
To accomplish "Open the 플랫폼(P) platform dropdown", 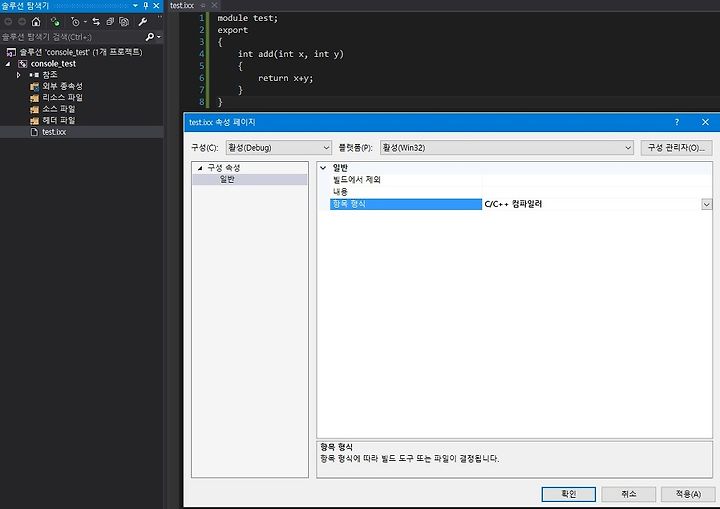I will tap(506, 147).
